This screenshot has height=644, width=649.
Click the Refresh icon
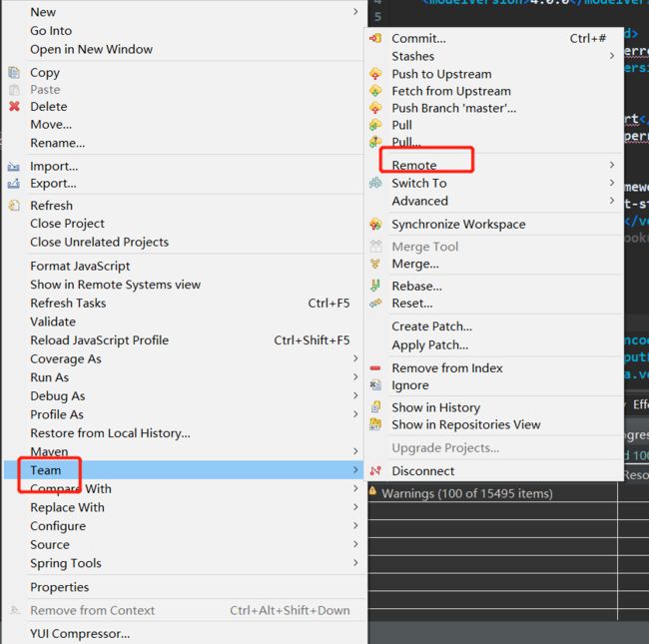(14, 206)
